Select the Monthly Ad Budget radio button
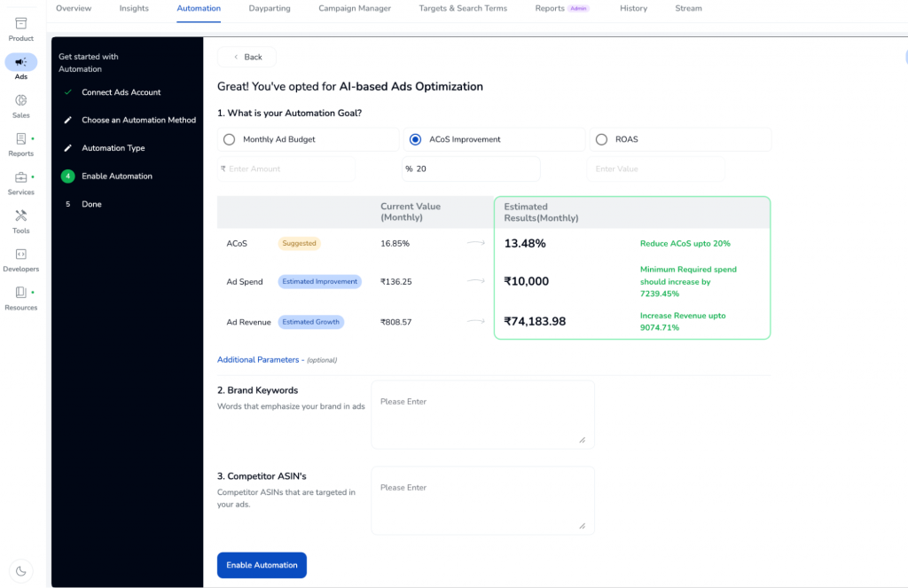This screenshot has height=588, width=908. click(229, 139)
